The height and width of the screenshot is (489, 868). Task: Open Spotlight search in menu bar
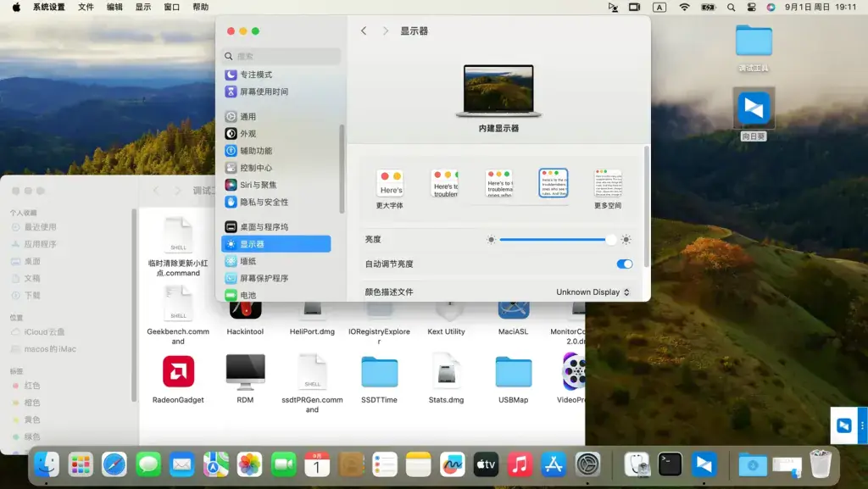[x=732, y=7]
